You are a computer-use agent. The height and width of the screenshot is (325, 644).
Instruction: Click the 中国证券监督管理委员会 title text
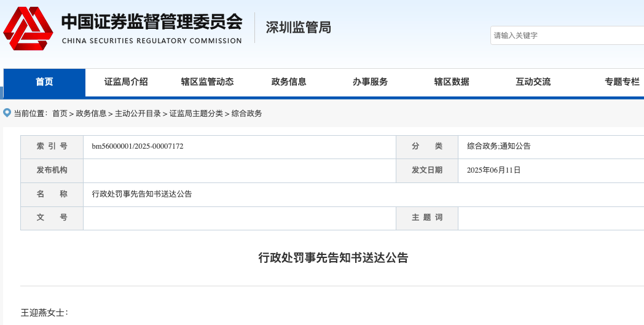tap(151, 22)
